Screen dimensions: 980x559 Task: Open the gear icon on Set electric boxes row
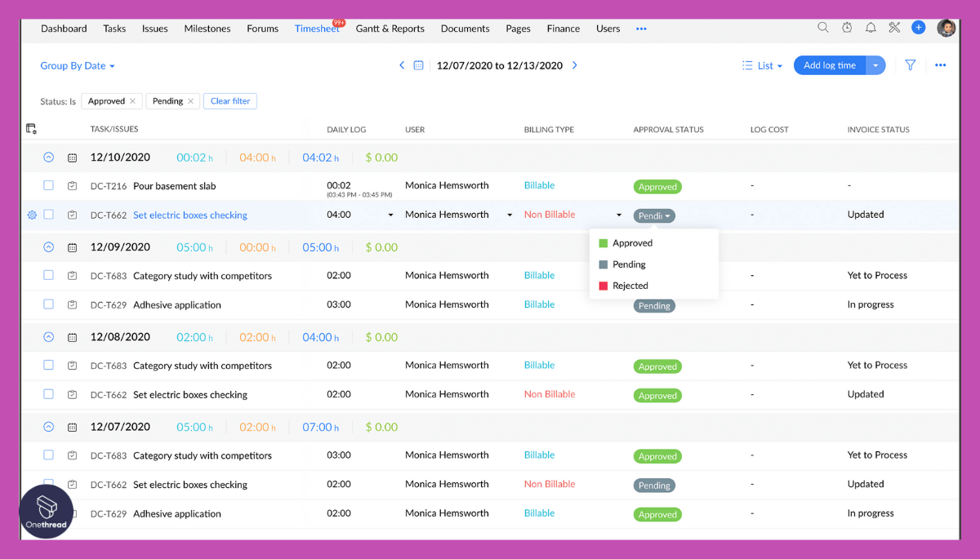click(31, 215)
